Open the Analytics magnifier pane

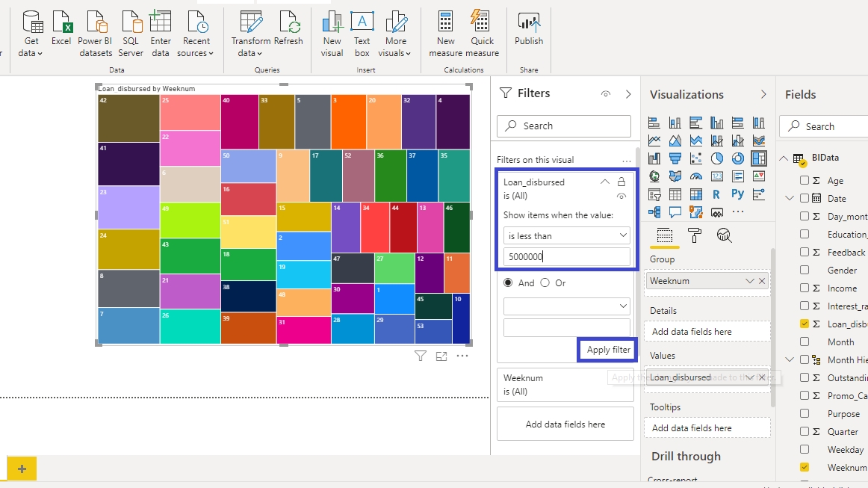723,236
